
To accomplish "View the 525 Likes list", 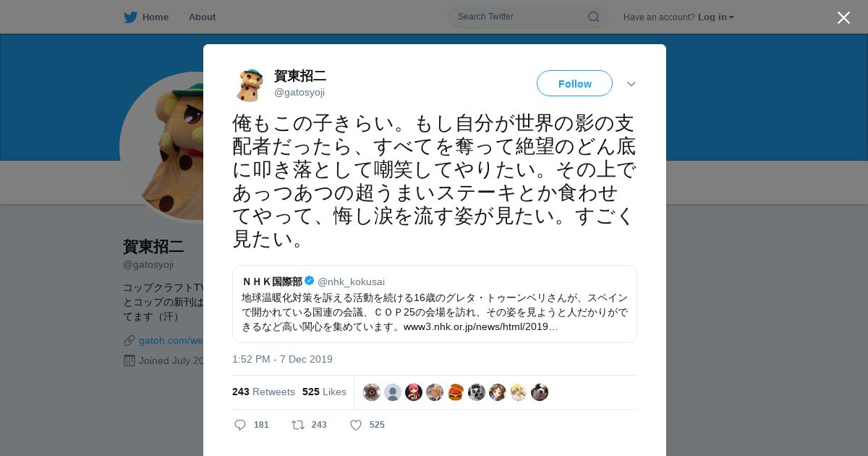I will click(x=324, y=392).
